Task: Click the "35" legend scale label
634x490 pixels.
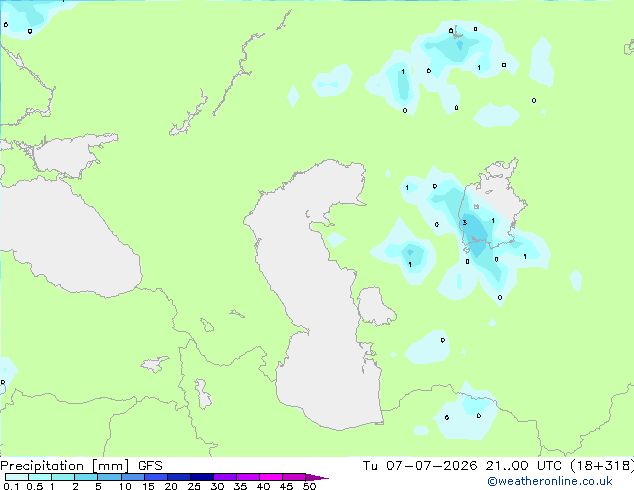Action: click(x=240, y=486)
